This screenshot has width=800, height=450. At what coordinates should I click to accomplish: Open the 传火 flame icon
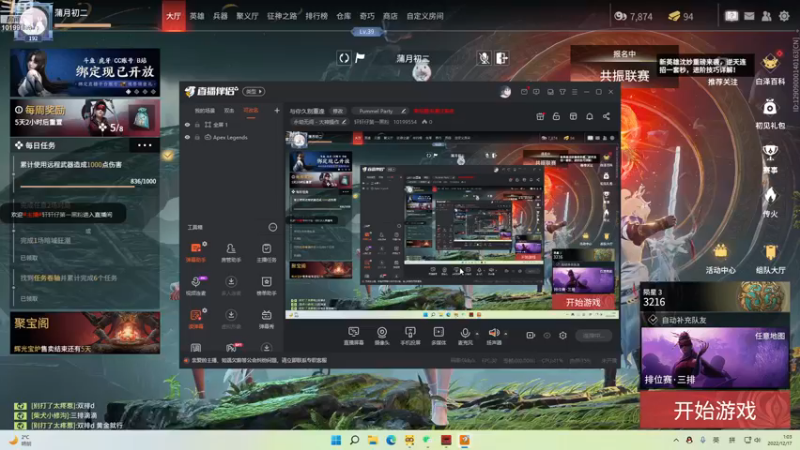coord(770,202)
